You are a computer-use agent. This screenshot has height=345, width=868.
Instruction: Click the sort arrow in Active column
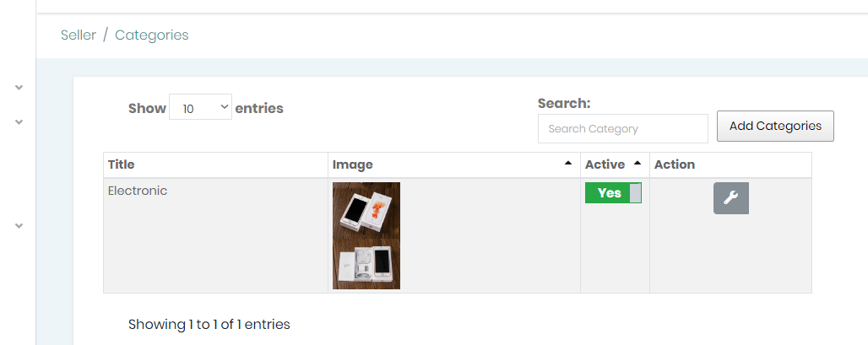tap(637, 163)
